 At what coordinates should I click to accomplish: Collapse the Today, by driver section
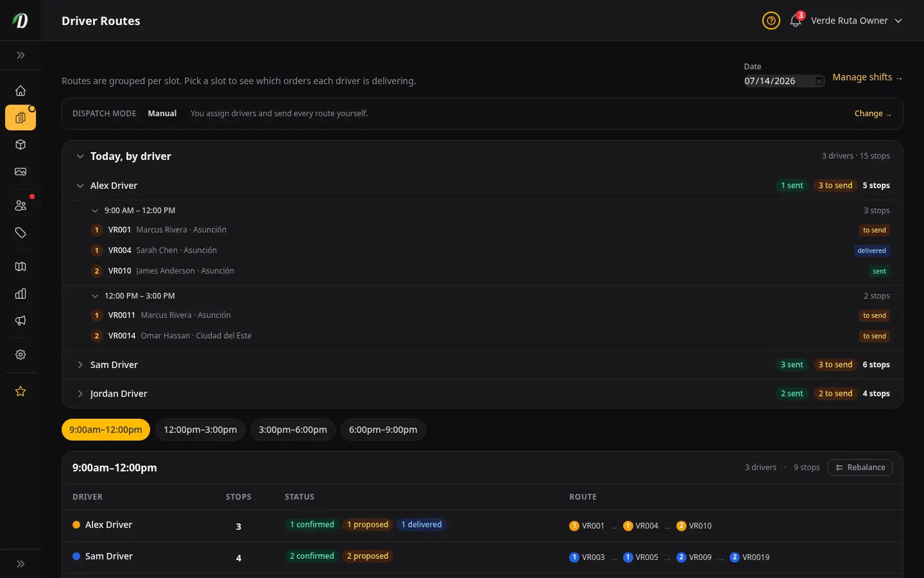(80, 156)
